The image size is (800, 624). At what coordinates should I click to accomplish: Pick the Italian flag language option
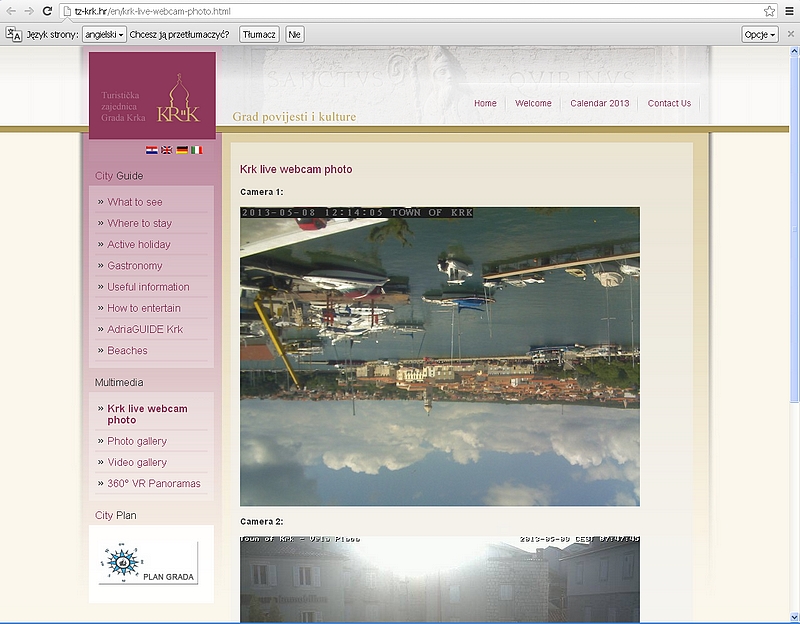tap(196, 150)
